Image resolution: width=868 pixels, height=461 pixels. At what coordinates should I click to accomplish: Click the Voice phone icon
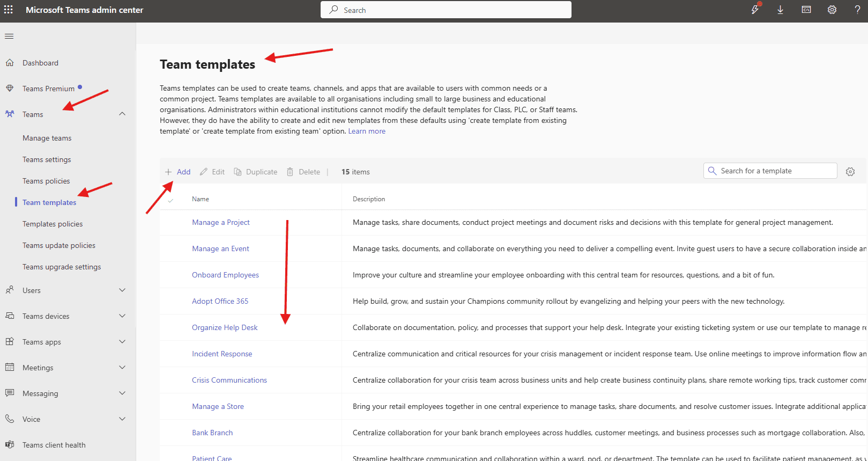pos(10,419)
